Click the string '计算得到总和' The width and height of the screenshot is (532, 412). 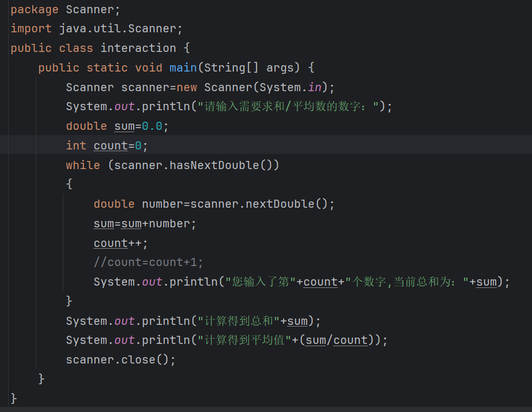point(239,321)
